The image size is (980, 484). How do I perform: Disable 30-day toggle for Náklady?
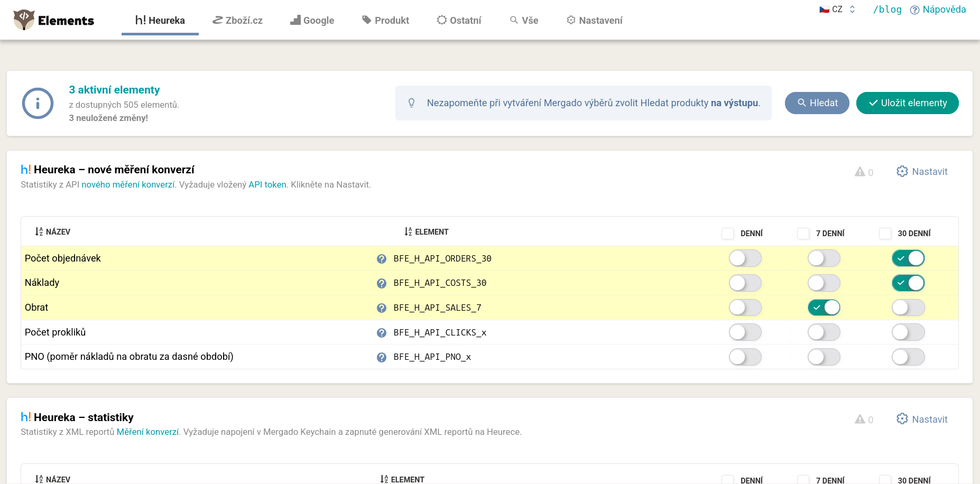(908, 283)
